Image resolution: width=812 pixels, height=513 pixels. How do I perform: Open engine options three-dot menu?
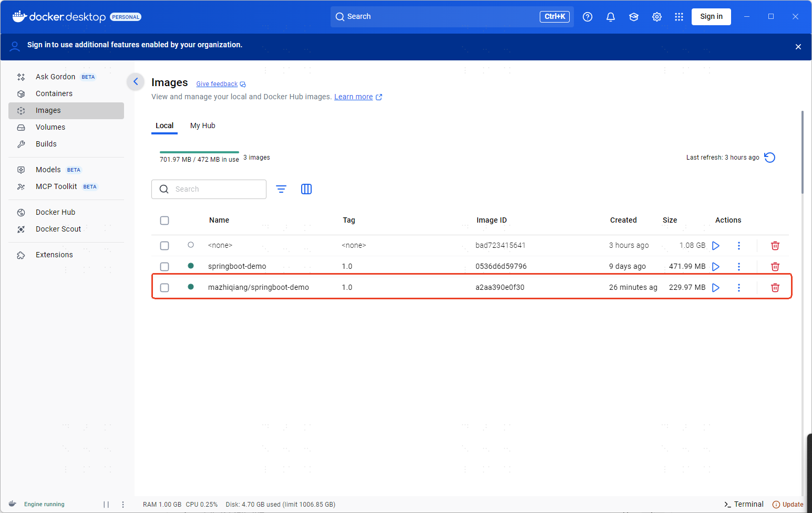coord(123,505)
